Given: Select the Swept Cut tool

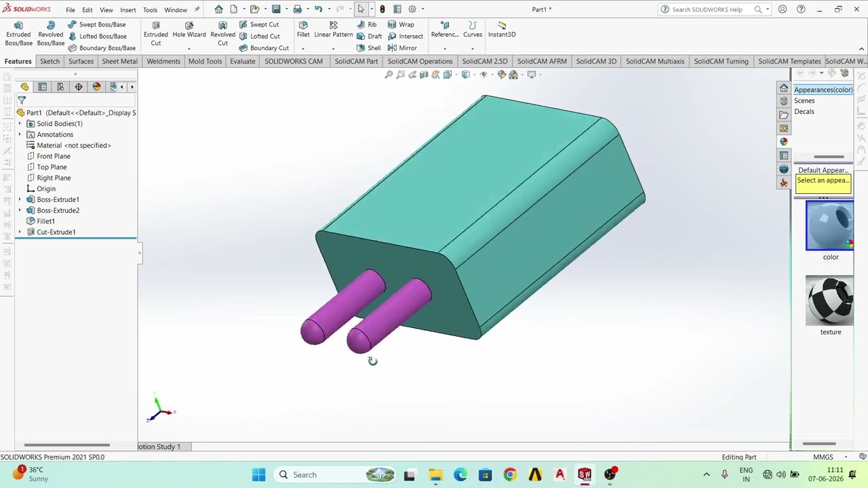Looking at the screenshot, I should click(x=259, y=24).
